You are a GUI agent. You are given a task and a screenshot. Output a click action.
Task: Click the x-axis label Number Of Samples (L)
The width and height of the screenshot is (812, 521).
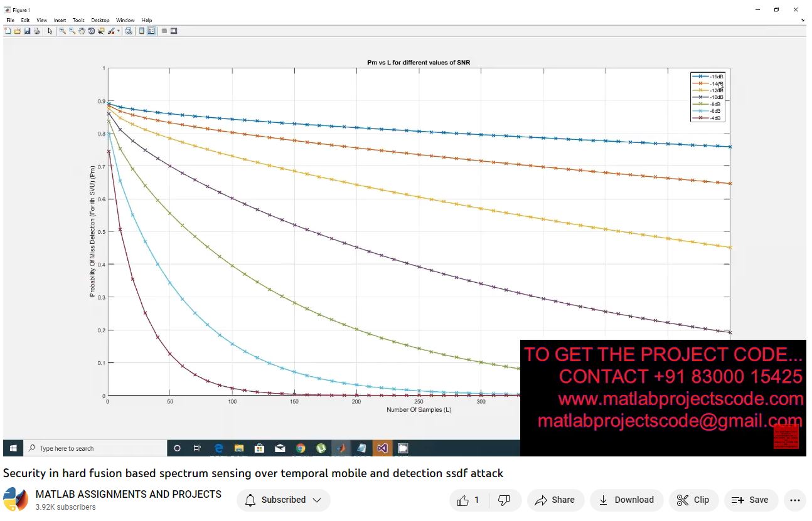pos(419,409)
